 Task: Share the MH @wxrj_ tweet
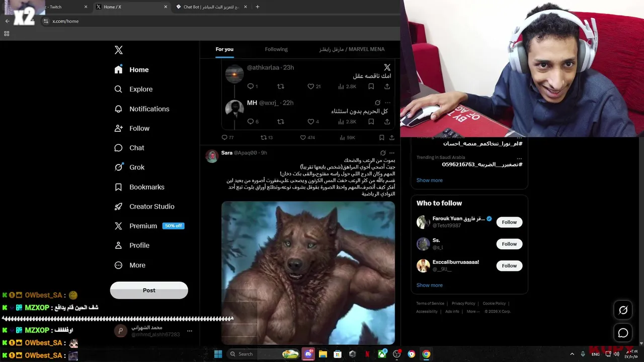click(x=387, y=122)
